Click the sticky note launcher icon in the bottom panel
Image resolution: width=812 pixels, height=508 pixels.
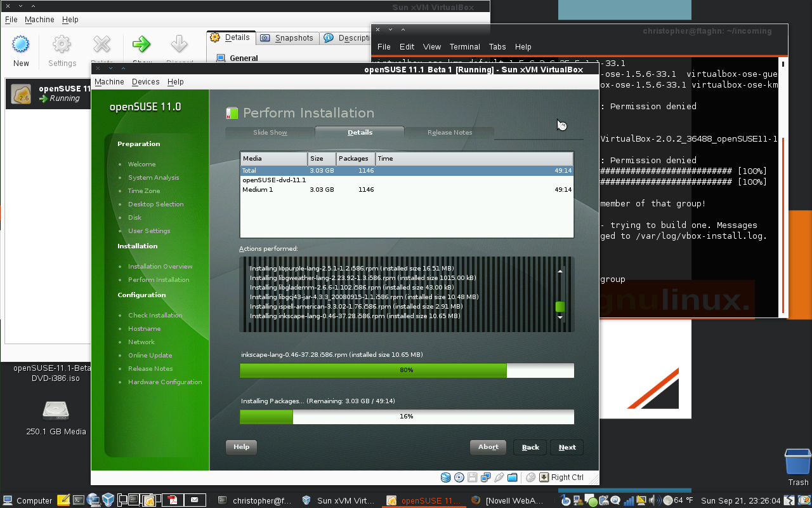tap(63, 500)
